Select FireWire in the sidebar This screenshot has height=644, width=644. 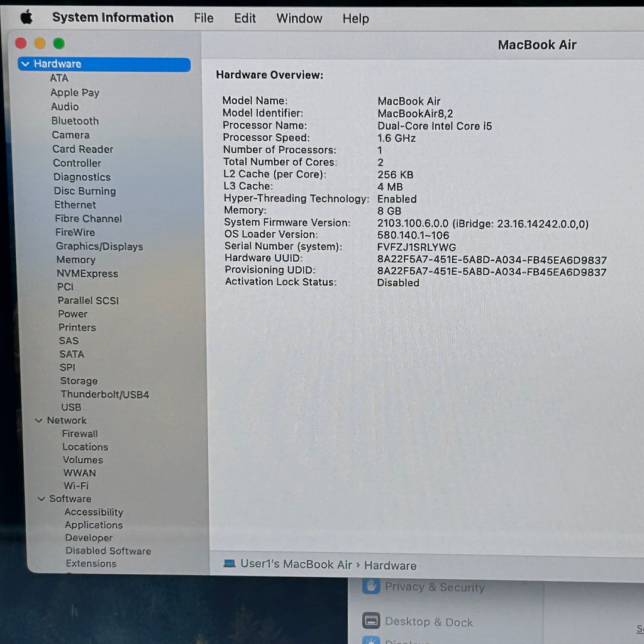tap(75, 233)
